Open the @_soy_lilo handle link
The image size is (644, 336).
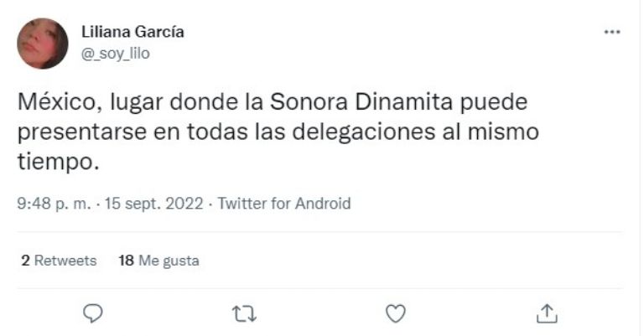(116, 53)
